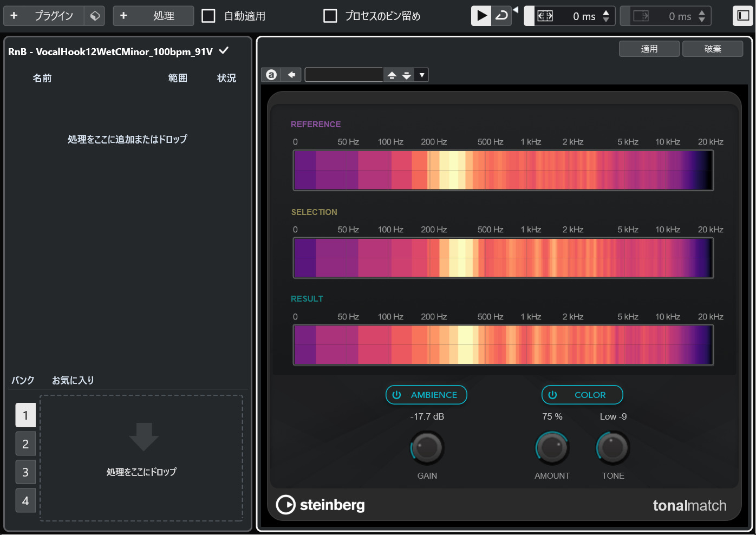Click the disabled tail length icon
Image resolution: width=756 pixels, height=535 pixels.
(x=641, y=16)
